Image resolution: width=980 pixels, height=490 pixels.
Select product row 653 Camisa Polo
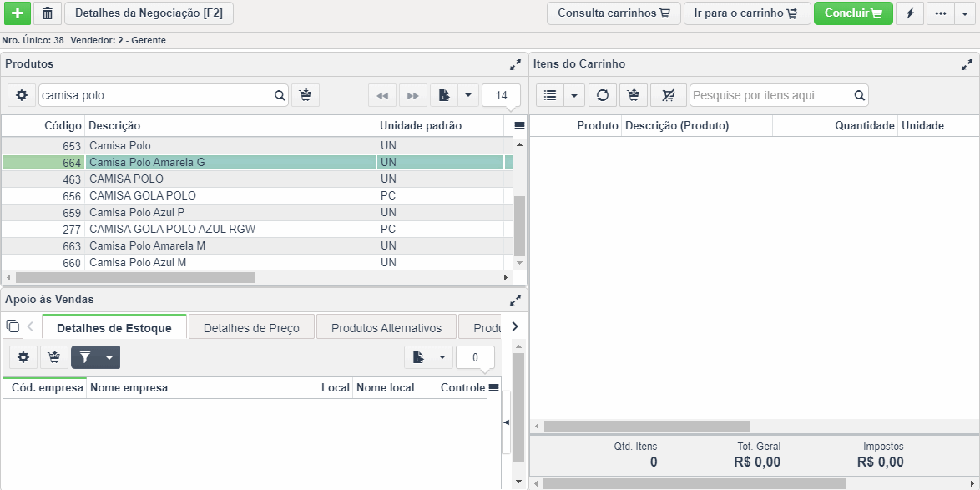(257, 145)
